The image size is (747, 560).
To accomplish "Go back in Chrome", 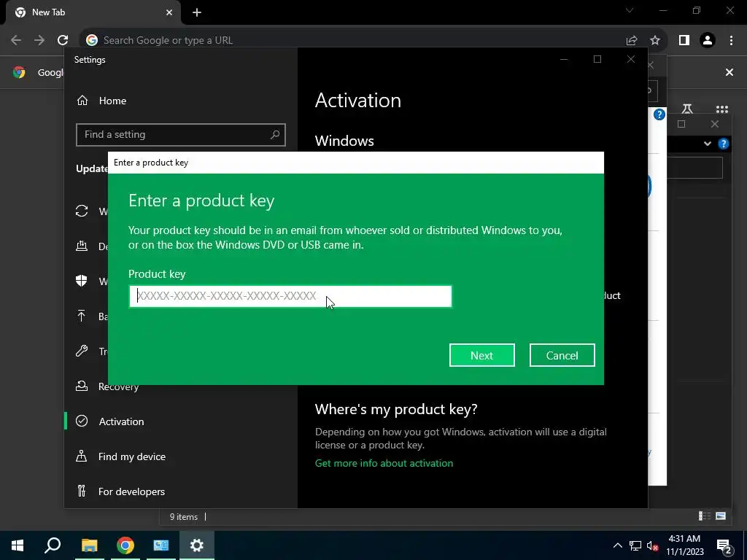I will pos(16,40).
